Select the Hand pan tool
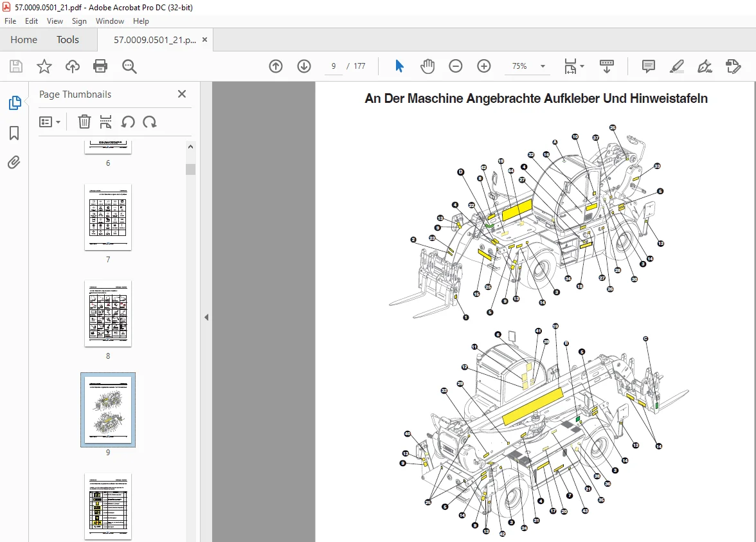This screenshot has height=542, width=756. [427, 66]
